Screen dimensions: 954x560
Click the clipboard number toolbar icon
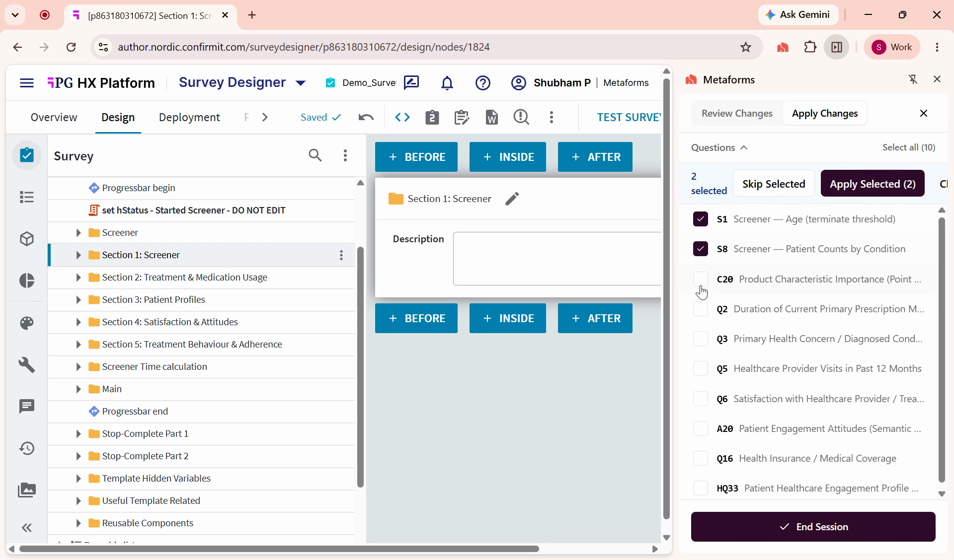point(432,117)
